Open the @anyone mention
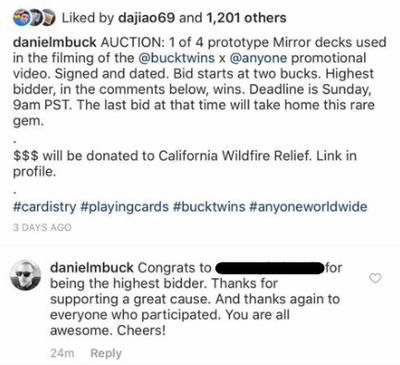This screenshot has height=365, width=400. coord(259,58)
